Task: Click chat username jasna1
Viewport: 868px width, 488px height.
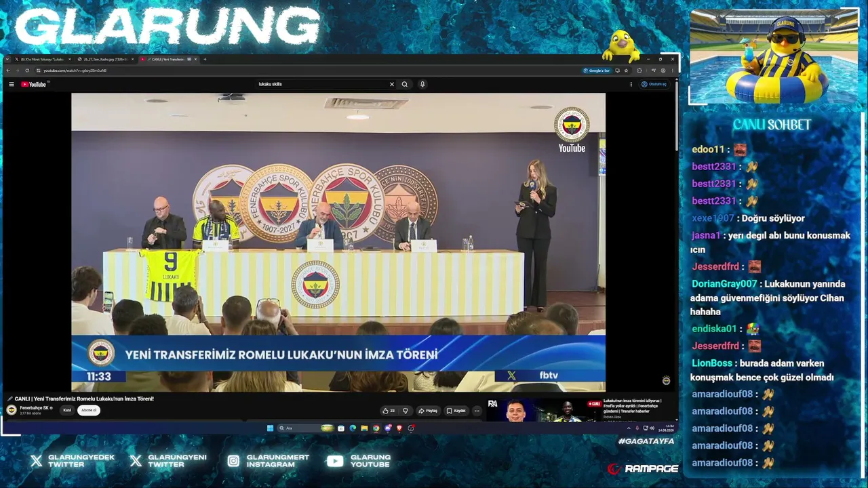Action: (706, 235)
